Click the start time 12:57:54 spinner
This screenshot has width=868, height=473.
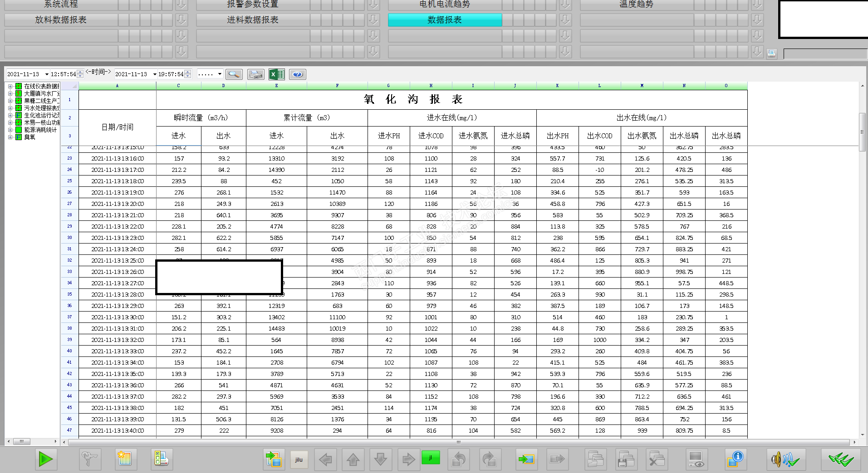pos(80,74)
